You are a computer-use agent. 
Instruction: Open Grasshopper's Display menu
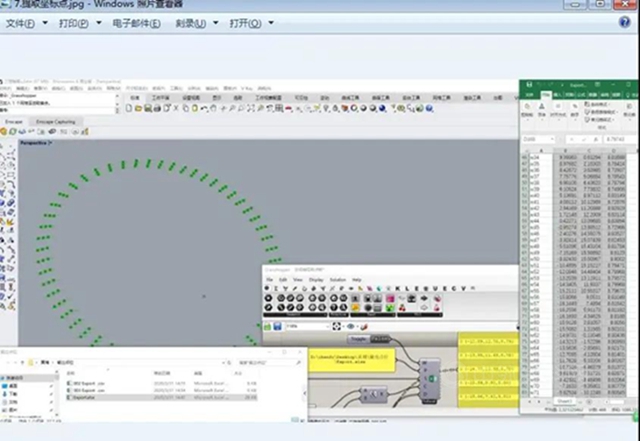tap(314, 279)
